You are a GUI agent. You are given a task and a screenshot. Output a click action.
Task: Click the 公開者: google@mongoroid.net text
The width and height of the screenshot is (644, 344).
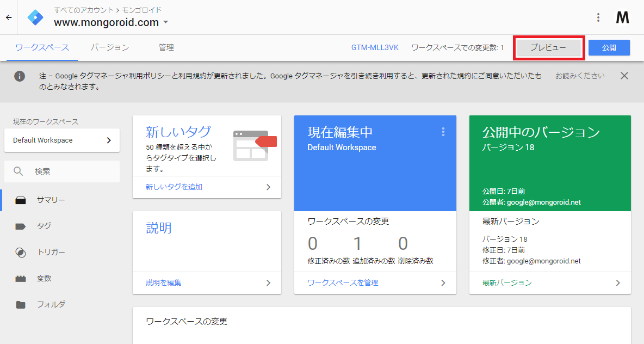(531, 202)
